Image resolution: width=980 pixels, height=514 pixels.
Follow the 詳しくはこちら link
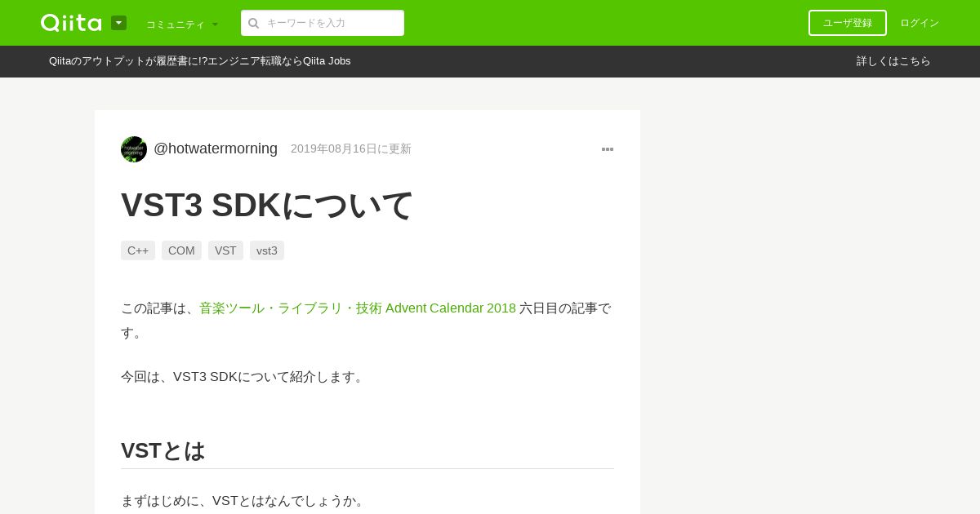click(x=893, y=61)
